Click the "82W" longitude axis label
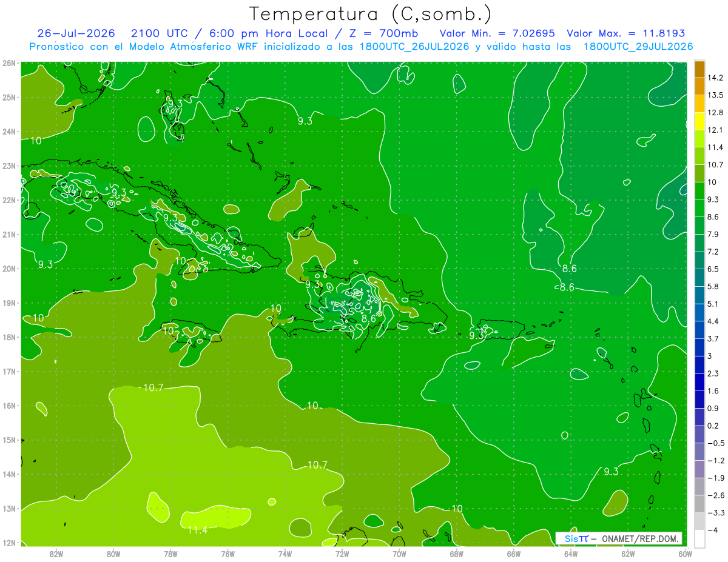The width and height of the screenshot is (728, 562). tap(56, 554)
